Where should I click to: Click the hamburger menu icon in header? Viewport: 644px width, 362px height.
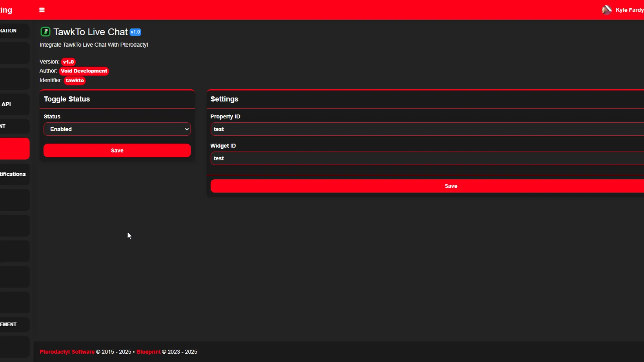coord(42,10)
